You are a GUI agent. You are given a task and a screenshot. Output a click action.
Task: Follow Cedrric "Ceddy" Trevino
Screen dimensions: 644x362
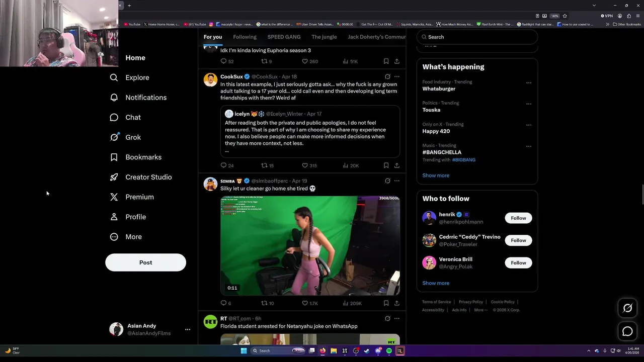(518, 240)
